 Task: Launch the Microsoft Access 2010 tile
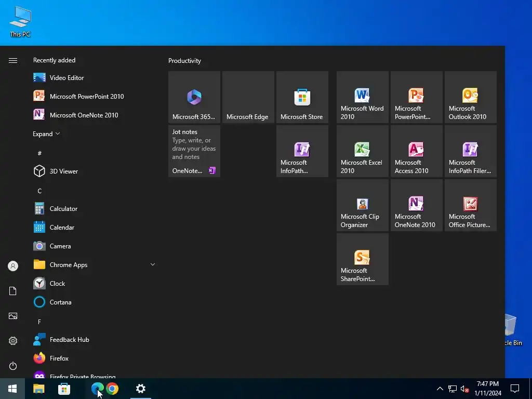417,151
